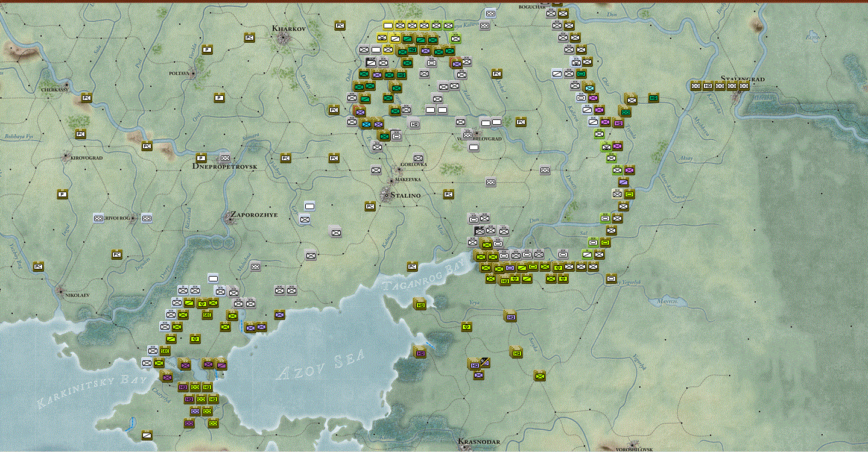Click the PC counter north of Nikolaev

[x=38, y=266]
